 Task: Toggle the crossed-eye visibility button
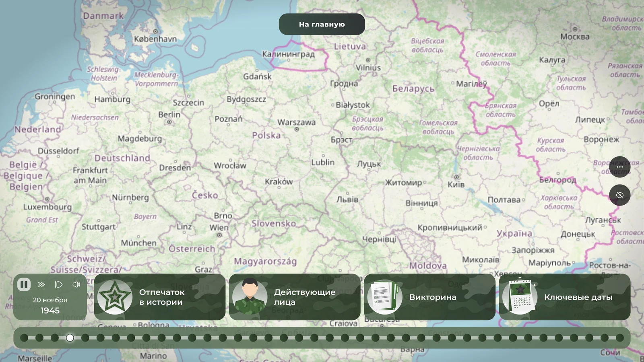click(x=620, y=195)
